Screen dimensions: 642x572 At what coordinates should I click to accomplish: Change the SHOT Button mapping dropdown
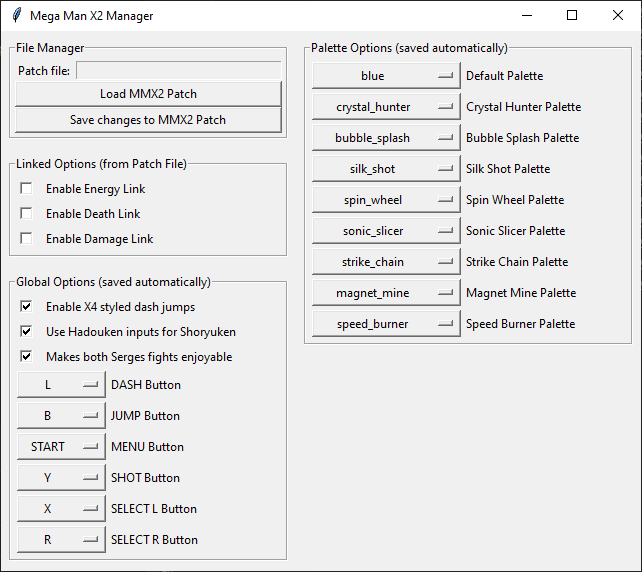[x=61, y=477]
